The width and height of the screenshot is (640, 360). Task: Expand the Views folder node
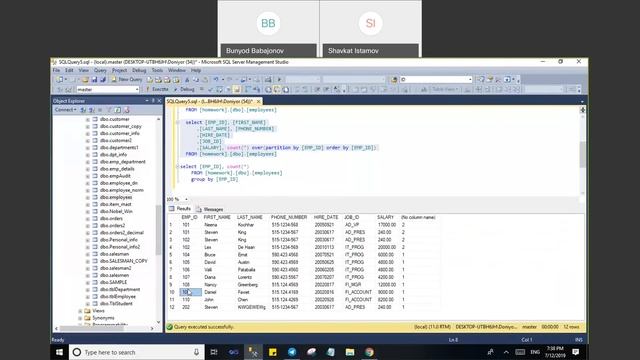[80, 311]
